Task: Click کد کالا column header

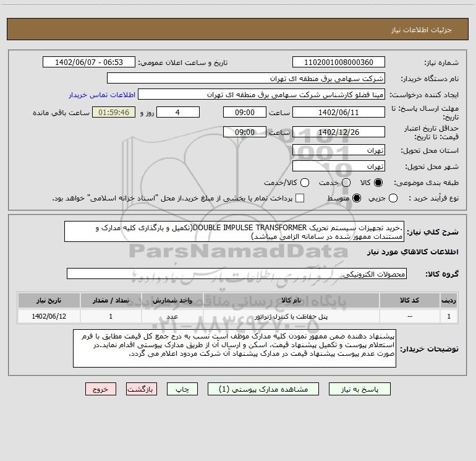Action: tap(409, 300)
